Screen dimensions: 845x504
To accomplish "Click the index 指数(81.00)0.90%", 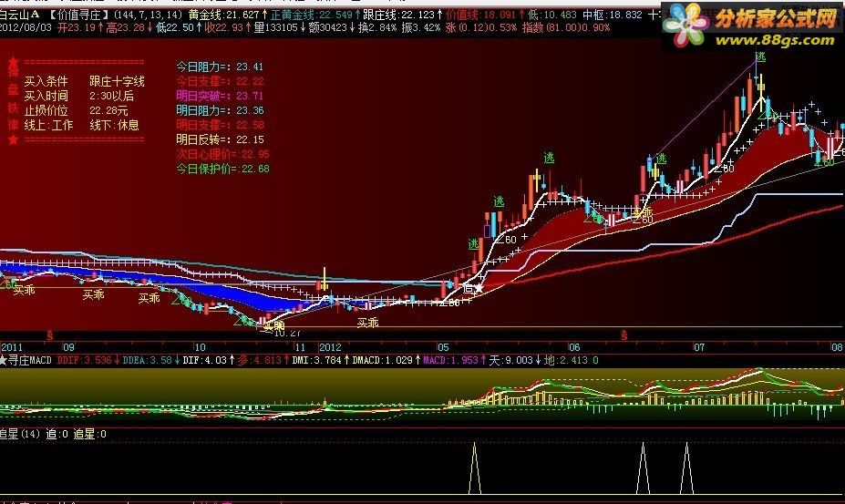I will [x=566, y=27].
